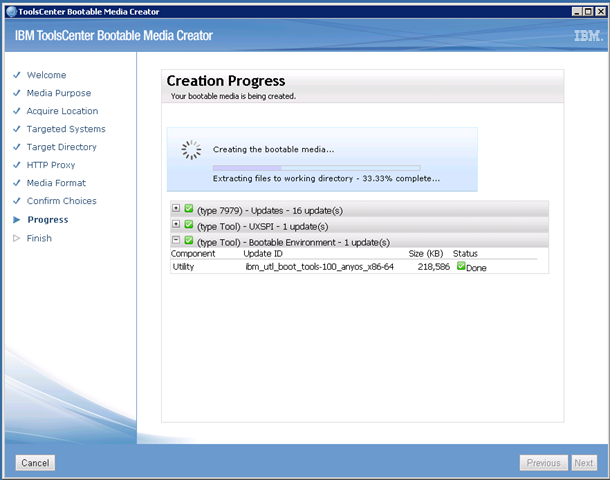Click the extraction progress bar

click(x=316, y=167)
